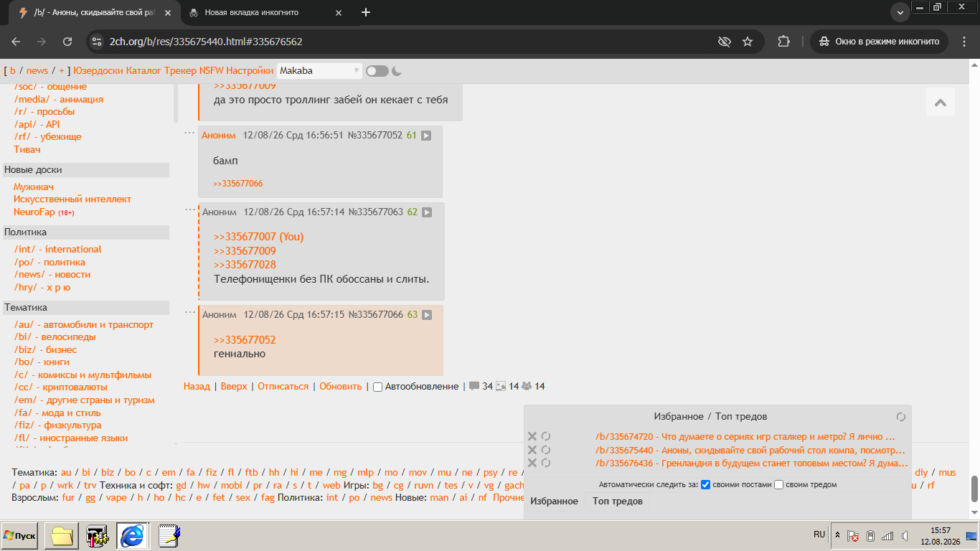Refresh favorite thread 335675440

pyautogui.click(x=546, y=450)
